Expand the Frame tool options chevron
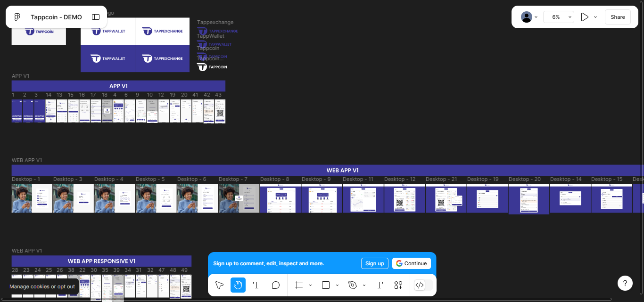This screenshot has height=302, width=644. [x=310, y=285]
